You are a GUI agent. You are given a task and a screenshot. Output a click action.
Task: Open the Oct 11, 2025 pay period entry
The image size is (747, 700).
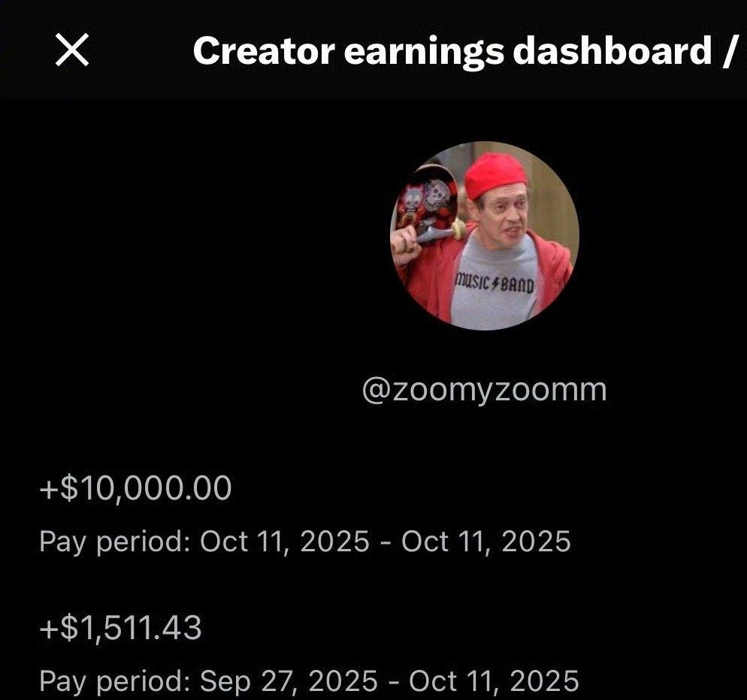pyautogui.click(x=305, y=542)
